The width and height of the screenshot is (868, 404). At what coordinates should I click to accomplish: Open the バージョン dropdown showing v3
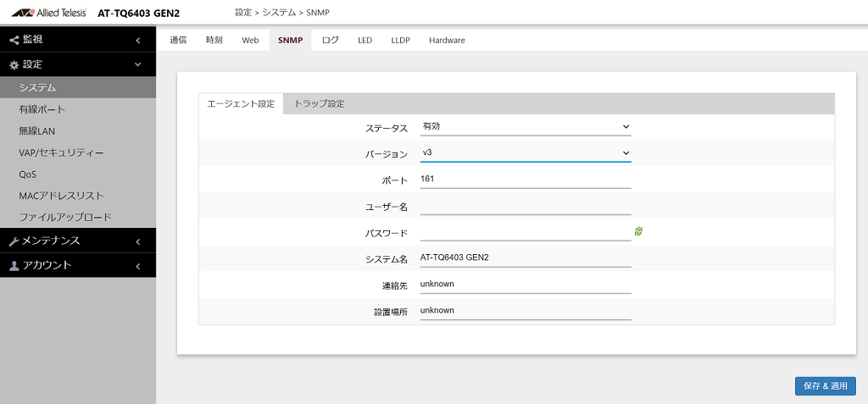click(x=526, y=153)
